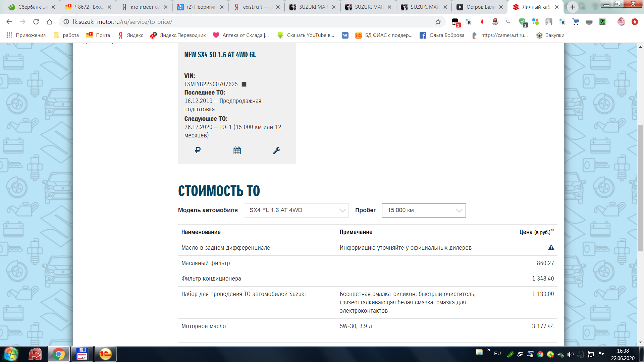
Task: Open Google Chrome from the taskbar
Action: [x=58, y=354]
